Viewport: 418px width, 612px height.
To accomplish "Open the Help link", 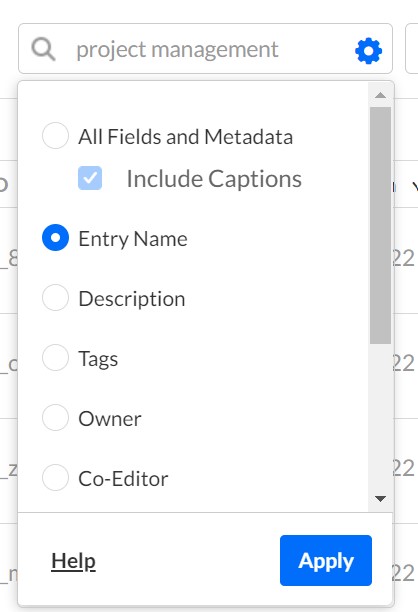I will click(73, 561).
